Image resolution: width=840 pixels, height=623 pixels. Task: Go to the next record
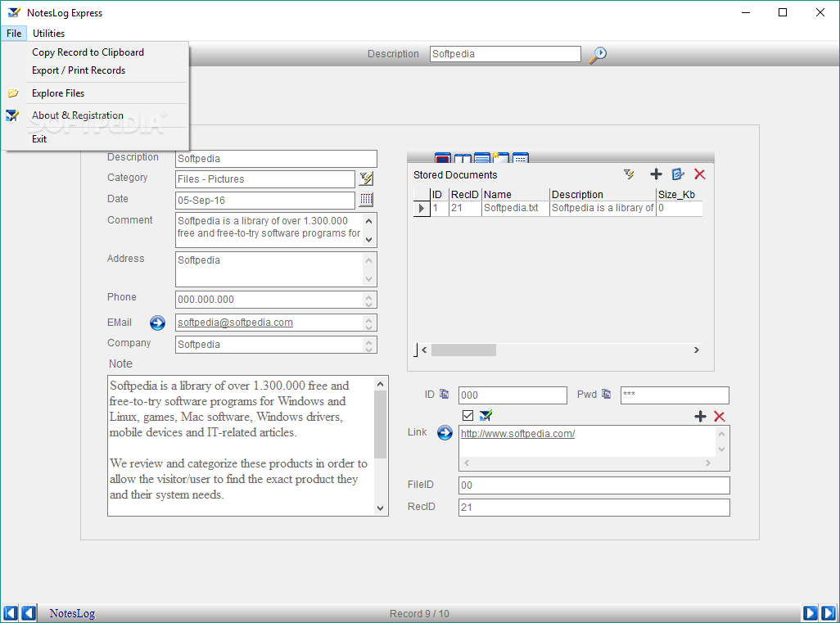(810, 613)
